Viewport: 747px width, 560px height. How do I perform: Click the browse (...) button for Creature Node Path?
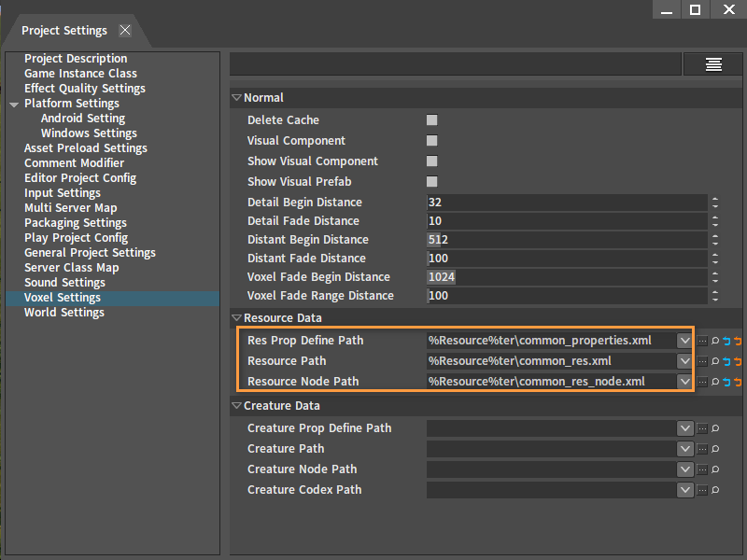(x=702, y=469)
